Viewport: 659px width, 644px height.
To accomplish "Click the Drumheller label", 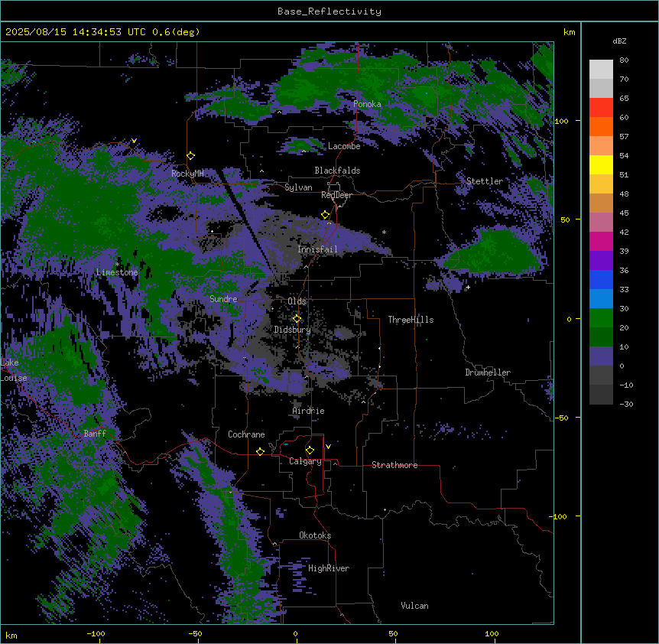I will 488,372.
